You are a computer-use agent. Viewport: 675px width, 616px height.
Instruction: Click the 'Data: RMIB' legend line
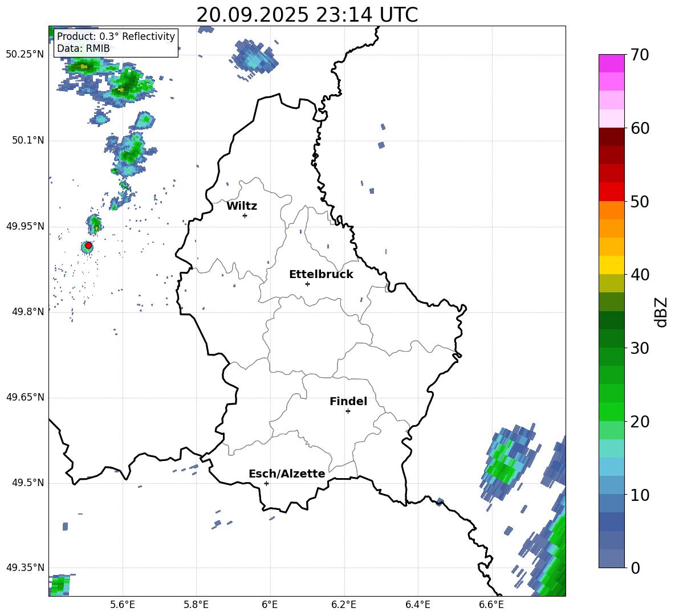pos(83,48)
